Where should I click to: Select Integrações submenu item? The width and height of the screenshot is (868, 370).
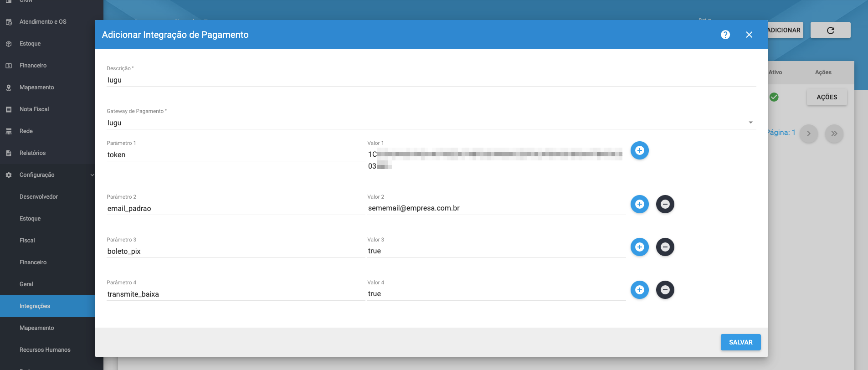coord(47,306)
